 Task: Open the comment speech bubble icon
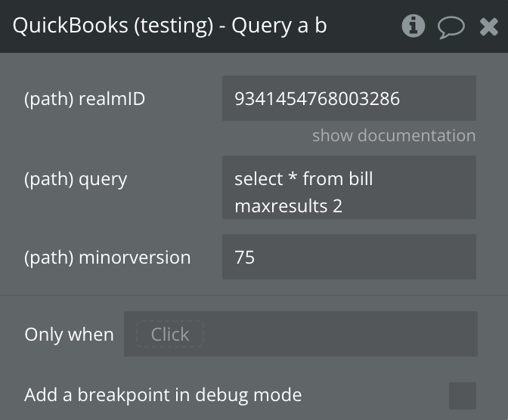(x=451, y=27)
